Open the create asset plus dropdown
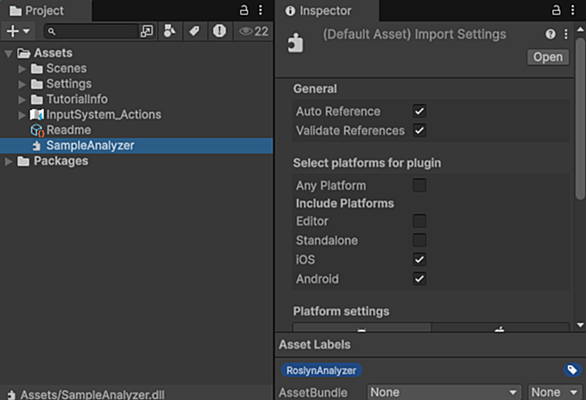 [18, 31]
